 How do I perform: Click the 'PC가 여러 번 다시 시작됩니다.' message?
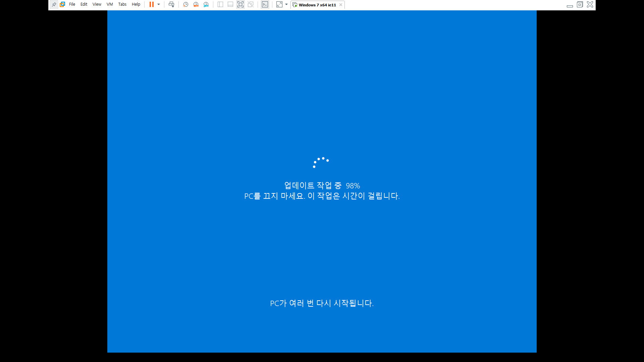[322, 303]
